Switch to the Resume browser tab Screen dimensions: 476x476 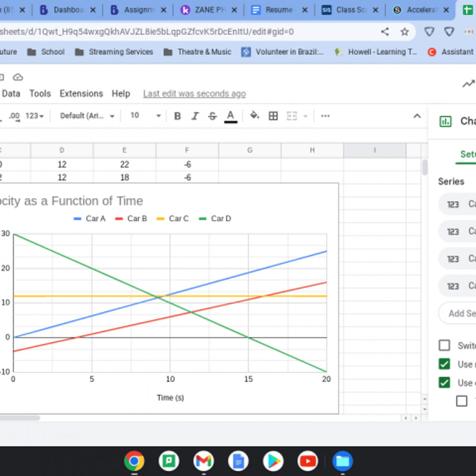(278, 10)
